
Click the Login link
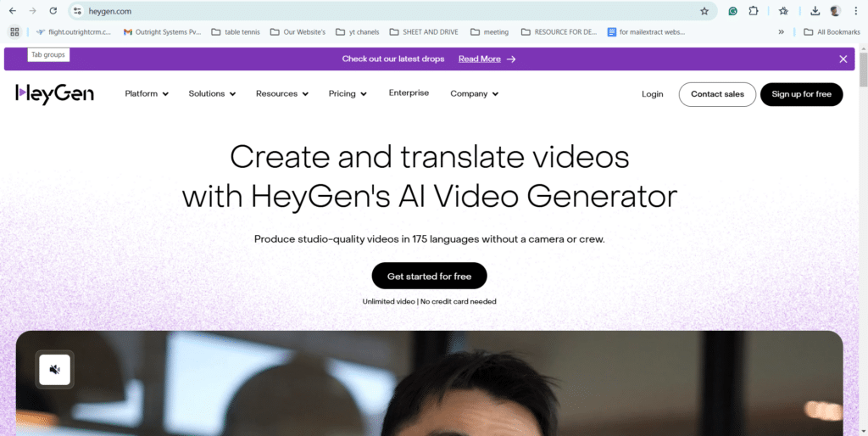[x=652, y=94]
